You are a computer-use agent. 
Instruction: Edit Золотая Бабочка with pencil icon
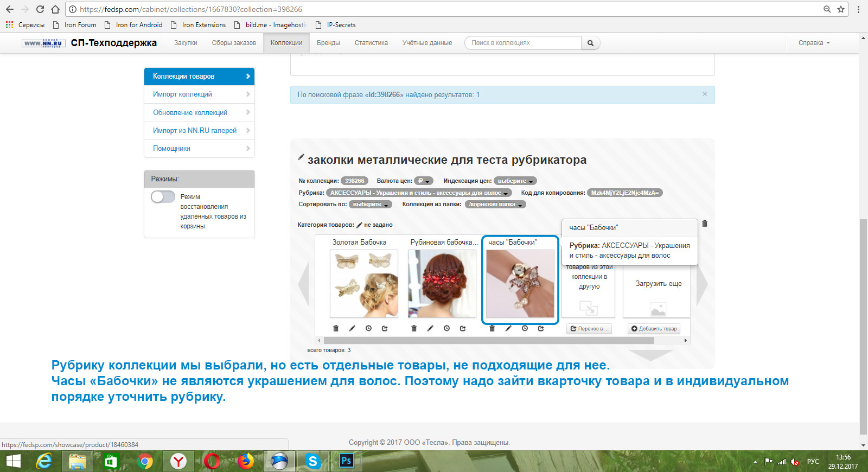352,328
